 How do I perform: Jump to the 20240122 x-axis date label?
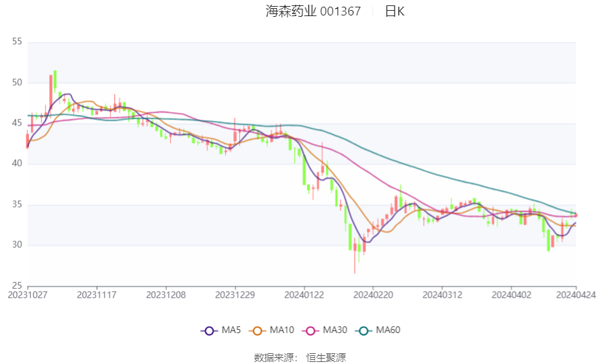(x=304, y=294)
